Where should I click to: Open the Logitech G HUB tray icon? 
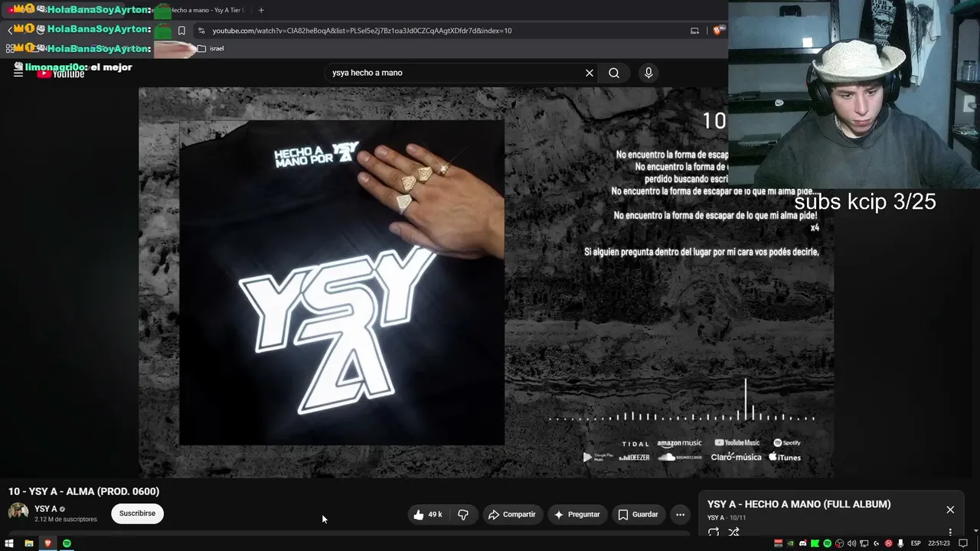point(876,543)
